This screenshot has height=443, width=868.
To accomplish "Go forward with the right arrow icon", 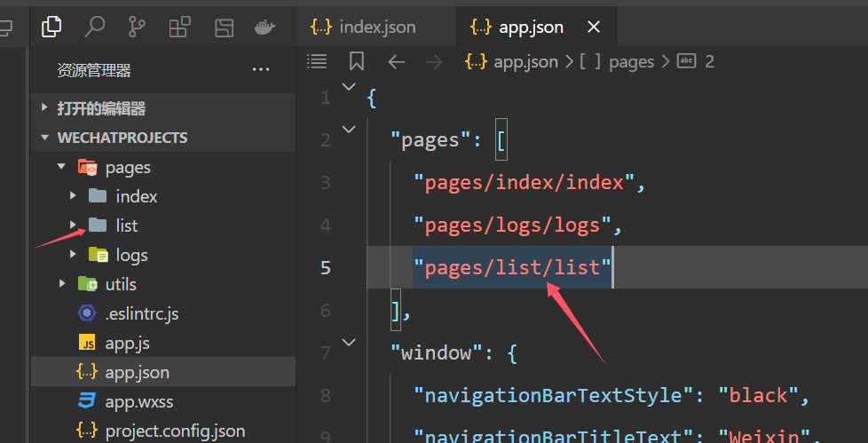I will pyautogui.click(x=434, y=61).
